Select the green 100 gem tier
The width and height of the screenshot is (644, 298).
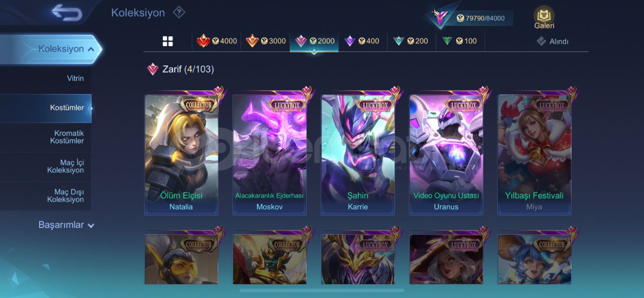[x=459, y=41]
